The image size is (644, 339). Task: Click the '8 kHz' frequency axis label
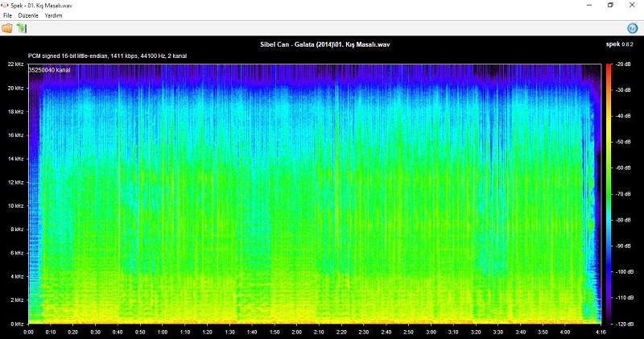point(17,229)
